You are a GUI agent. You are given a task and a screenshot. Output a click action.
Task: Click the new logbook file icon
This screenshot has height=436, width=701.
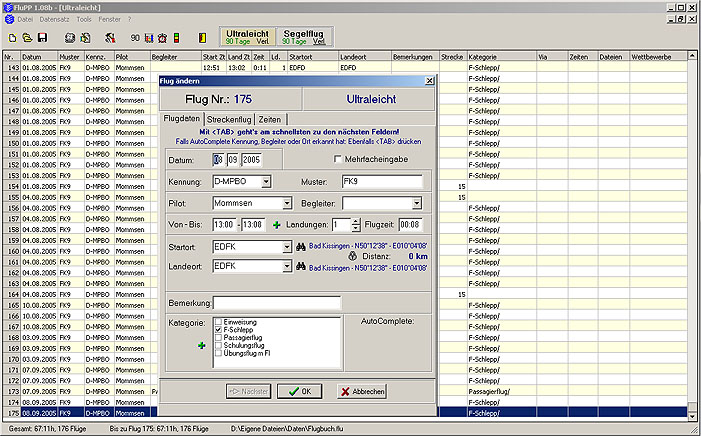pos(13,38)
